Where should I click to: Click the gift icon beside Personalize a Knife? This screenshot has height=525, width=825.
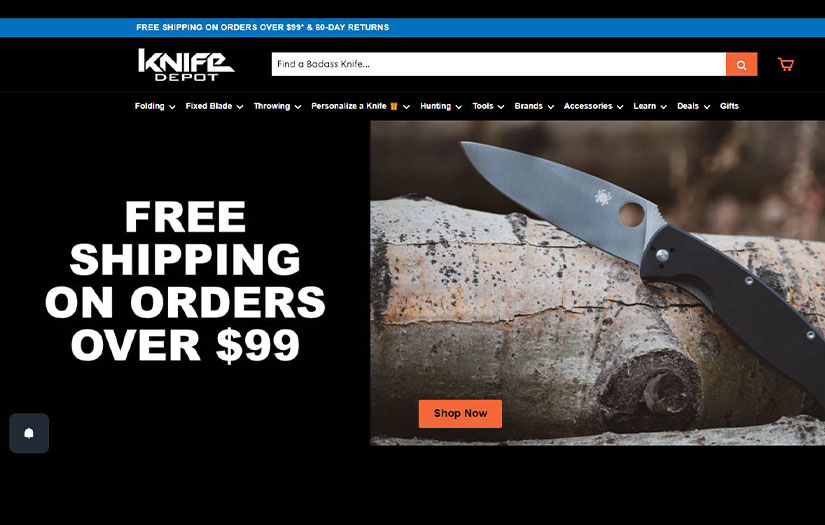tap(394, 106)
